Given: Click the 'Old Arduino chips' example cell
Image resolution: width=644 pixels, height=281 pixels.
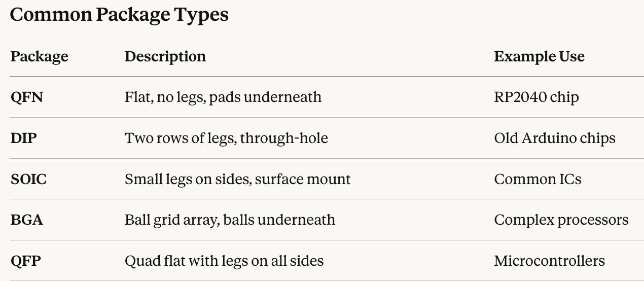Looking at the screenshot, I should coord(554,138).
